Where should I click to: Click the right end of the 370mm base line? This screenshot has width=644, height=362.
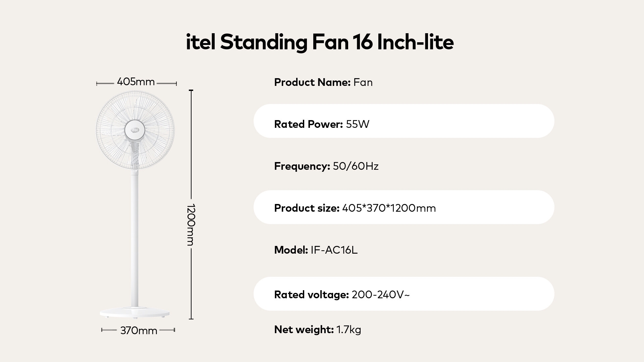pos(174,330)
